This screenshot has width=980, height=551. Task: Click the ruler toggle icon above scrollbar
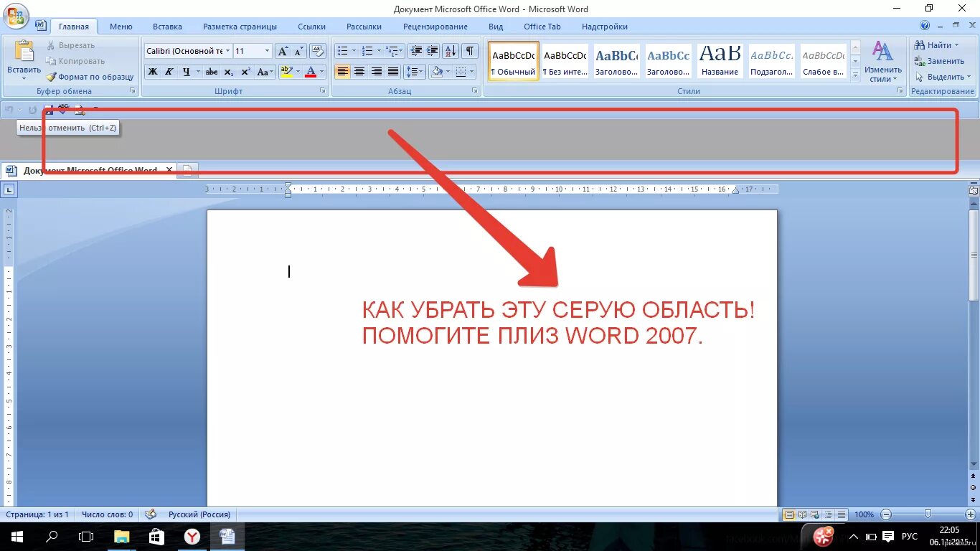[974, 191]
